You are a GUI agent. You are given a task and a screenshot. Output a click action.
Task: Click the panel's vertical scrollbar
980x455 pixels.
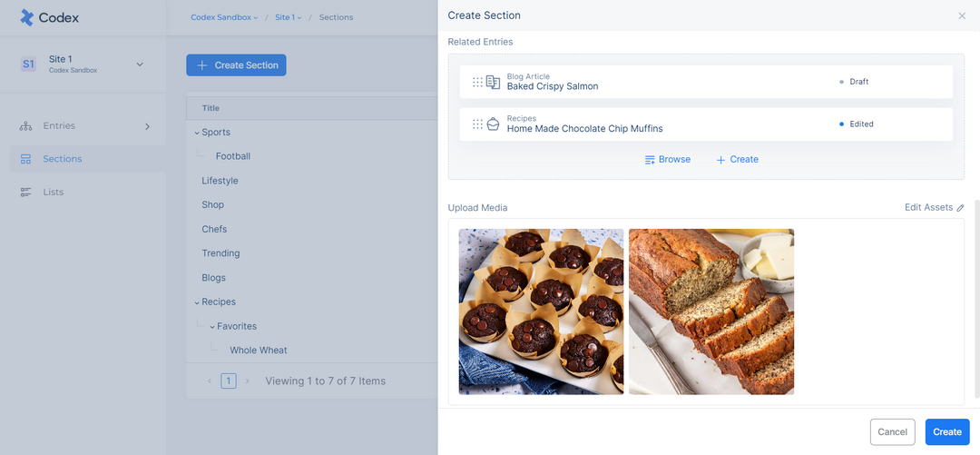pos(977,299)
